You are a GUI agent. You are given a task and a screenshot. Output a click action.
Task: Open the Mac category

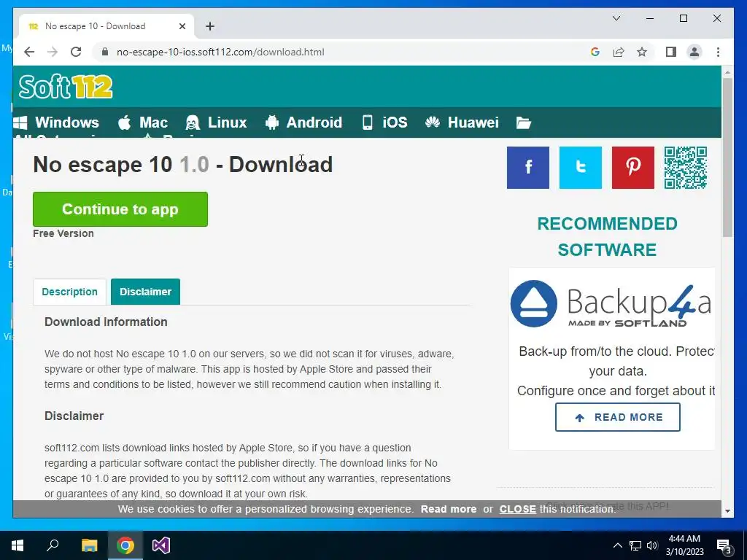pyautogui.click(x=143, y=122)
